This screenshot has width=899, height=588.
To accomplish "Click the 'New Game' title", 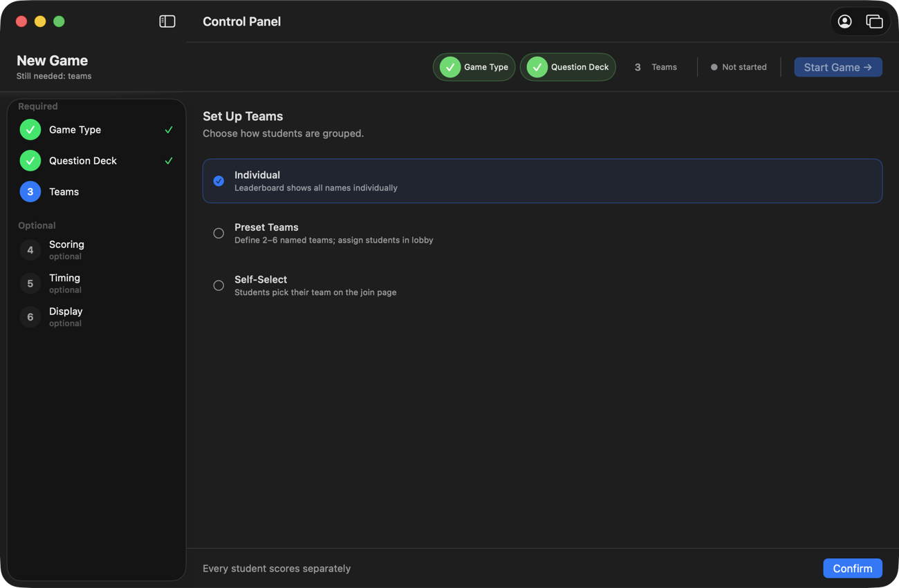I will 53,60.
